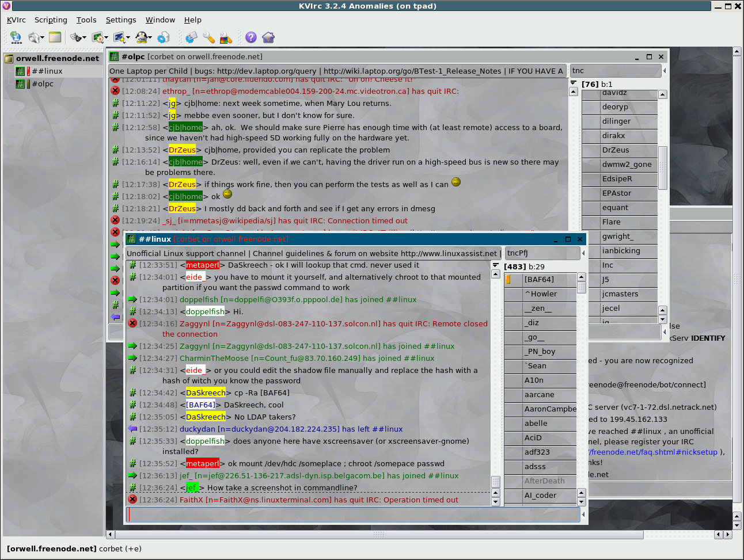Select ^Howler in the ##linux user list
This screenshot has height=560, width=744.
point(540,294)
